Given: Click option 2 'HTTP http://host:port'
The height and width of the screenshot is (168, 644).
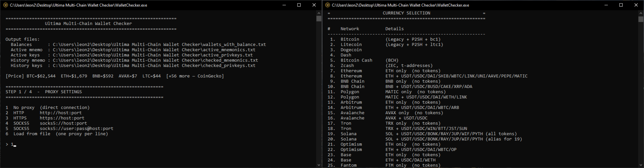Looking at the screenshot, I should (43, 113).
